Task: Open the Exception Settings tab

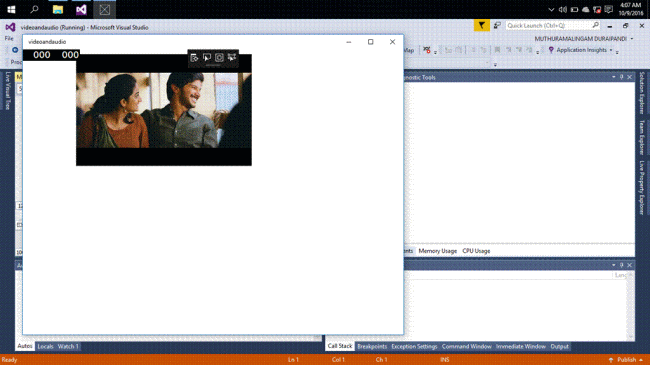Action: tap(414, 346)
